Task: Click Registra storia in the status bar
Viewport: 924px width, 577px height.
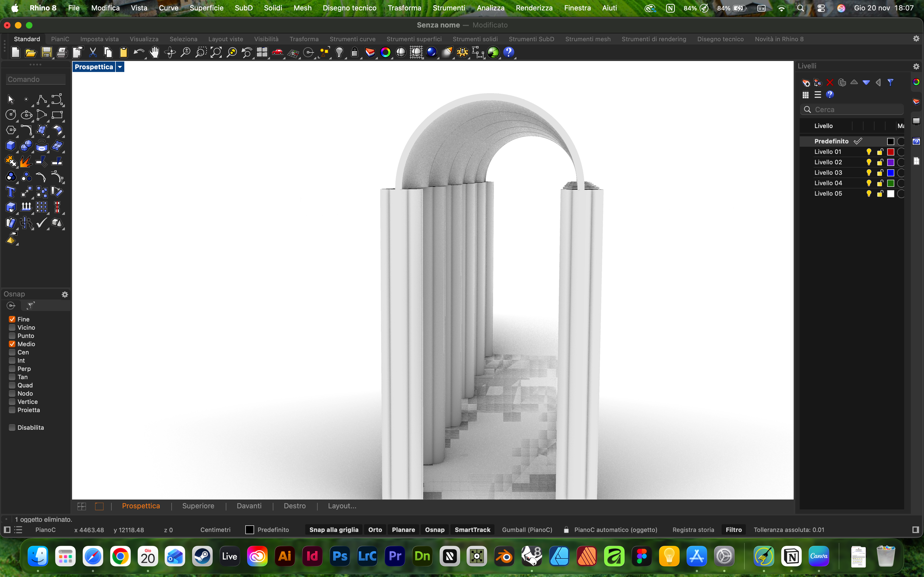Action: click(x=693, y=530)
